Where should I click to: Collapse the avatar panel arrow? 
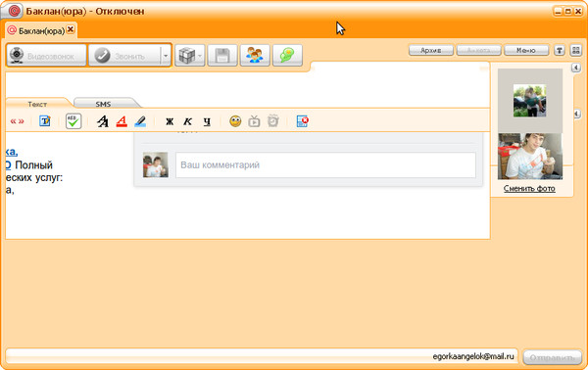click(x=576, y=68)
